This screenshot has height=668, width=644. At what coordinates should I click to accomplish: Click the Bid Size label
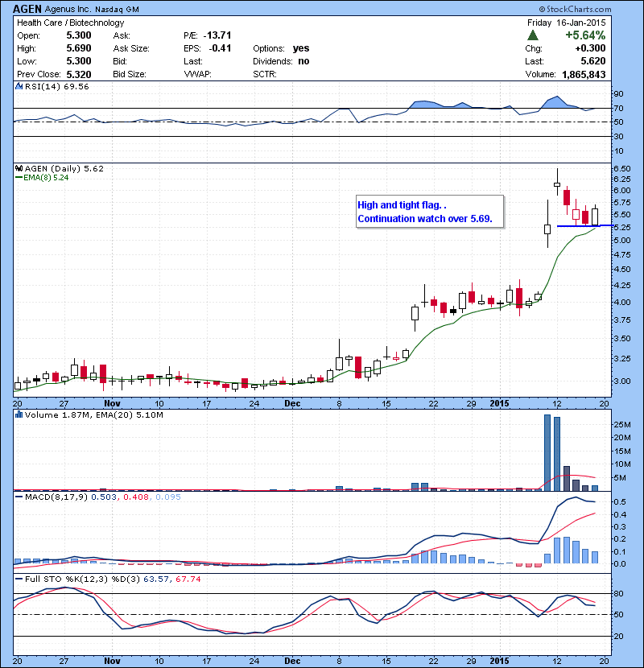[130, 74]
